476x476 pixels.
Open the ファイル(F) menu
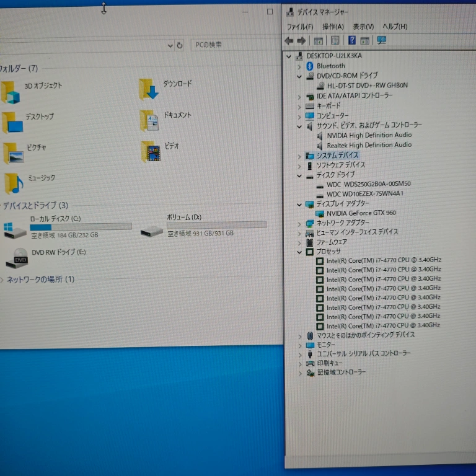tap(300, 27)
